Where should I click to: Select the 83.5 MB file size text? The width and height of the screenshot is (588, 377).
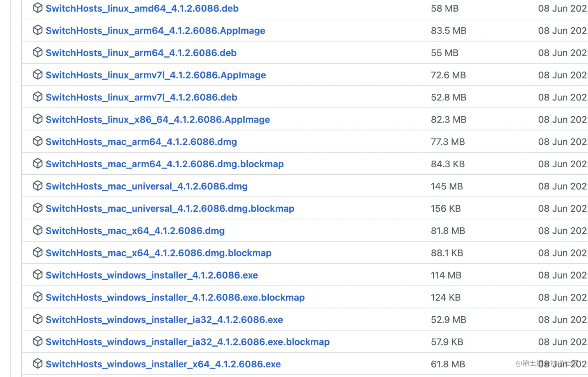tap(448, 30)
